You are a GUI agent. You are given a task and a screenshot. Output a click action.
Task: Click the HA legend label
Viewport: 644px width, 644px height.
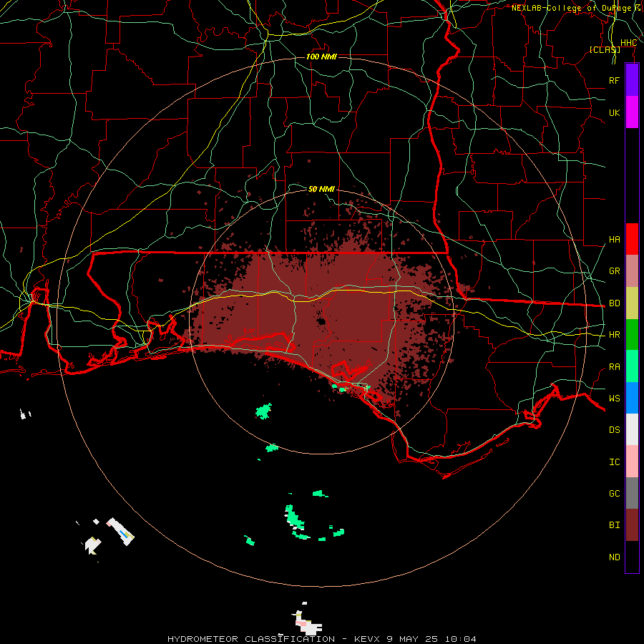pyautogui.click(x=614, y=240)
